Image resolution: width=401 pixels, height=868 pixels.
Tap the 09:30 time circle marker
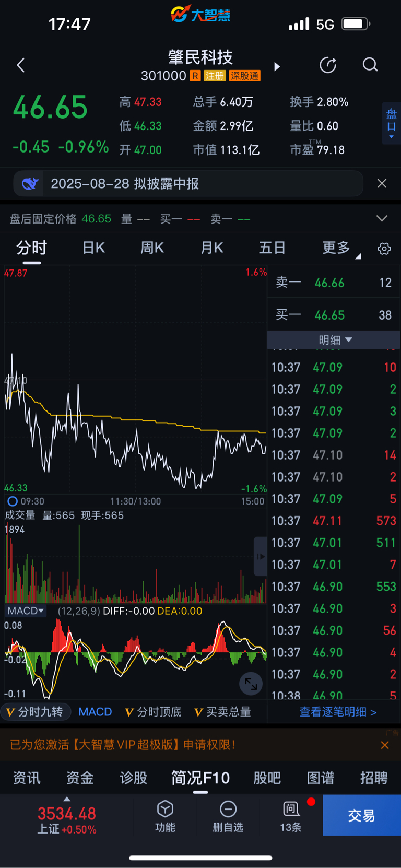click(12, 501)
